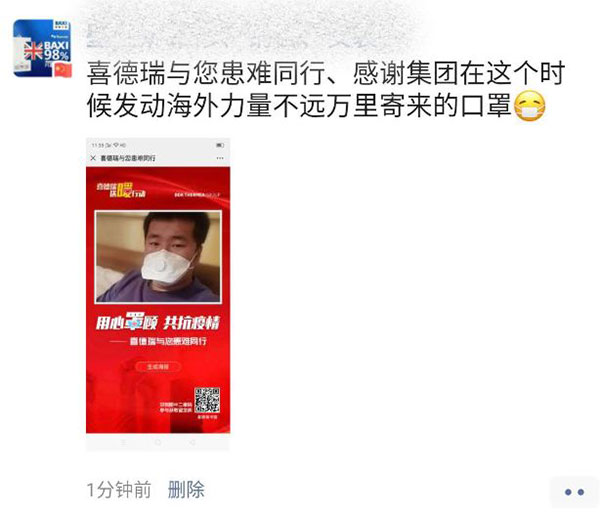Click the home circle in embedded navigation bar
This screenshot has height=516, width=600.
pyautogui.click(x=158, y=442)
